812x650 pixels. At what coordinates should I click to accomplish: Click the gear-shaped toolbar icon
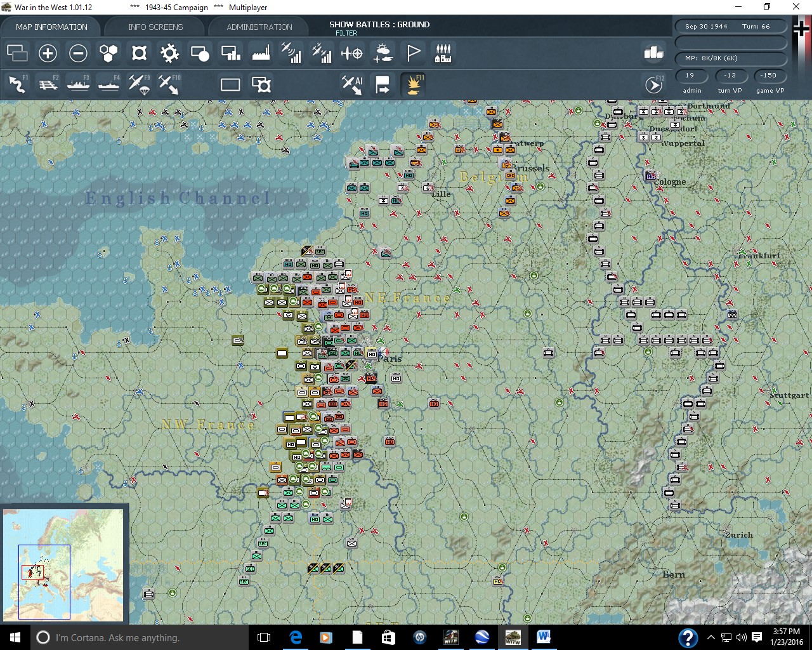pyautogui.click(x=169, y=53)
